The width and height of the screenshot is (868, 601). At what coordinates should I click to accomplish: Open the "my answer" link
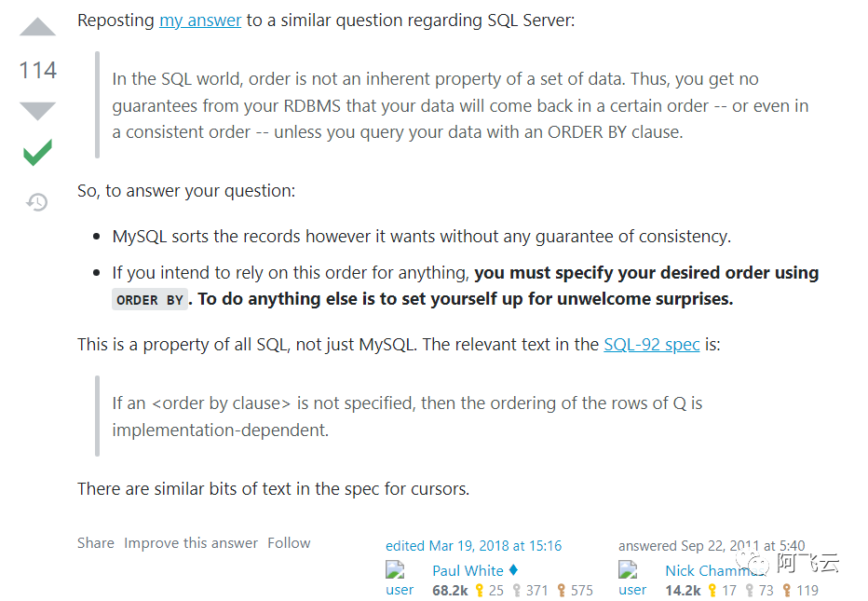tap(200, 20)
